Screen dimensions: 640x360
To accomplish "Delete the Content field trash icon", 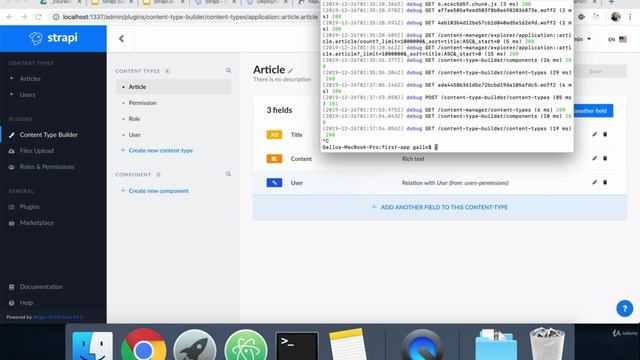I will (x=605, y=158).
